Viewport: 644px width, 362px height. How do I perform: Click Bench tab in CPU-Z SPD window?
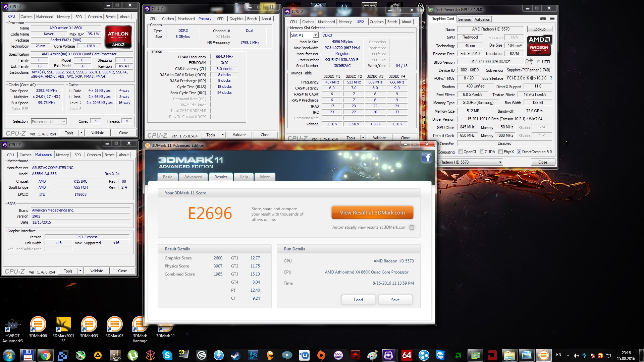coord(392,22)
